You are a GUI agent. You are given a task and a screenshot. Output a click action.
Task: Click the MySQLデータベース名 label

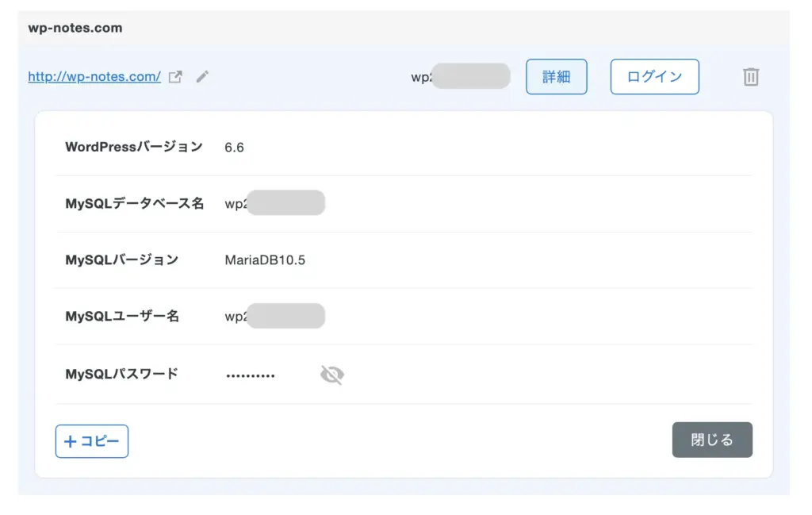tap(134, 203)
